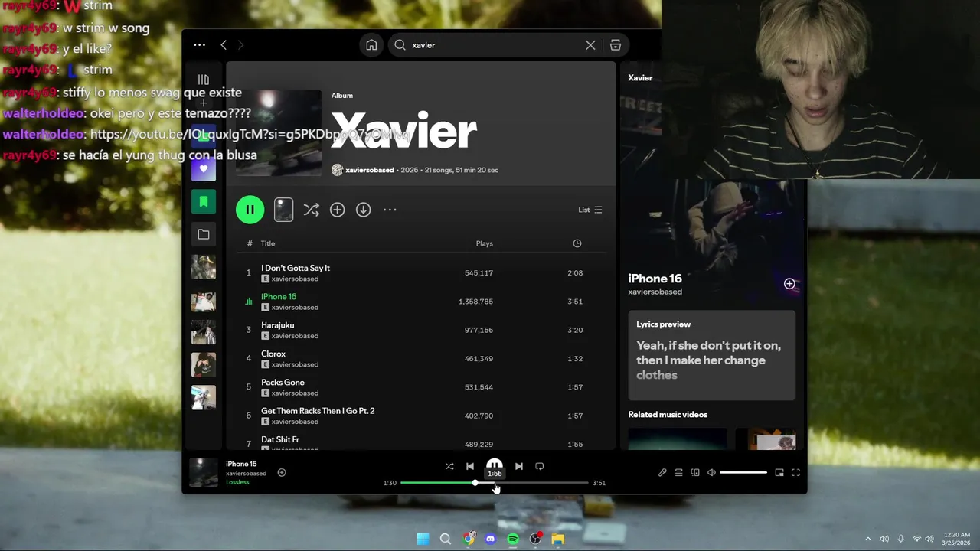Download the Xavier album
The width and height of the screenshot is (980, 551).
[x=363, y=210]
